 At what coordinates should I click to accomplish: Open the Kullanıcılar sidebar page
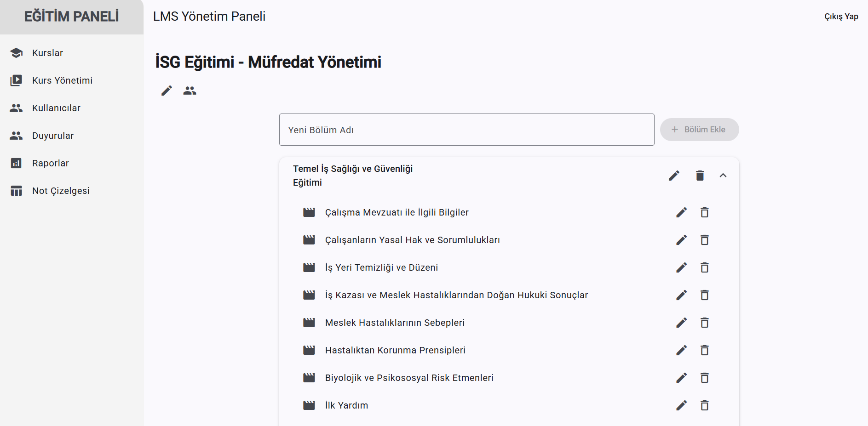[56, 108]
